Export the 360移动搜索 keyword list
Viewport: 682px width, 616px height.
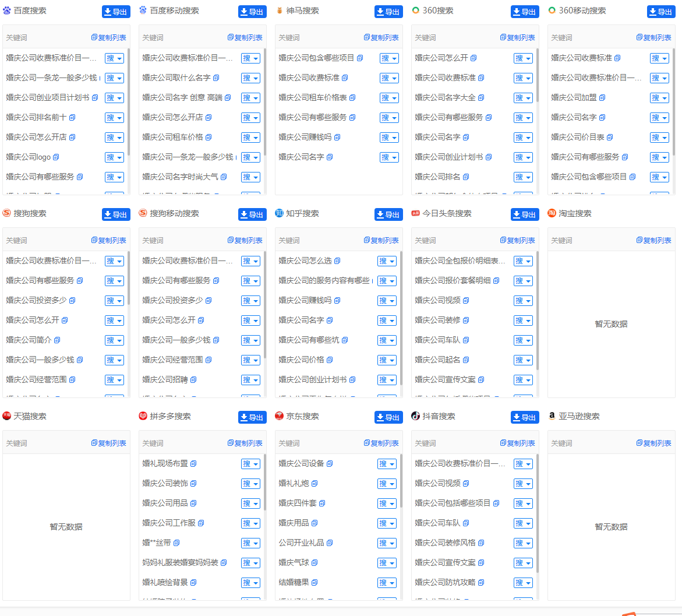[661, 12]
